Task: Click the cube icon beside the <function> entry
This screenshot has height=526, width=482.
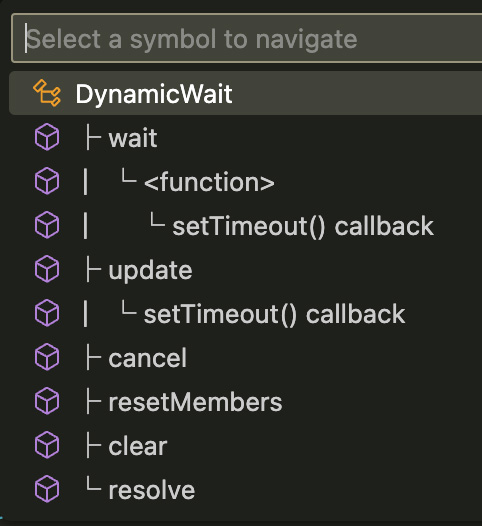Action: click(47, 181)
